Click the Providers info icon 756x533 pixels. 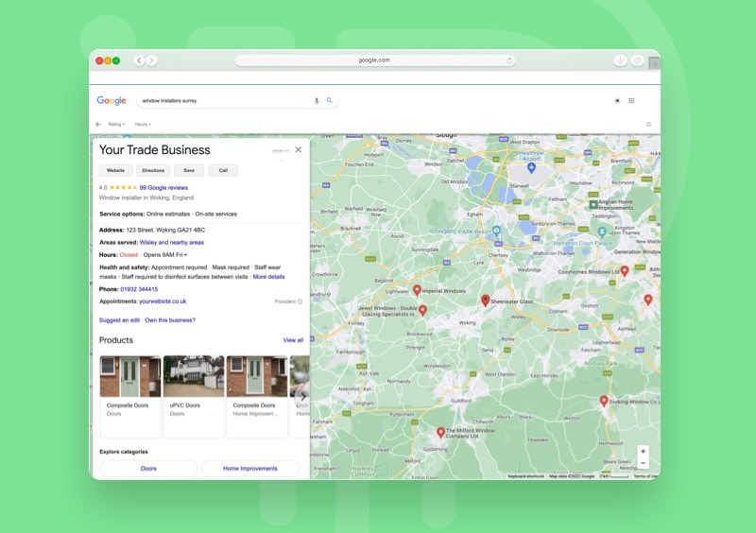[300, 301]
